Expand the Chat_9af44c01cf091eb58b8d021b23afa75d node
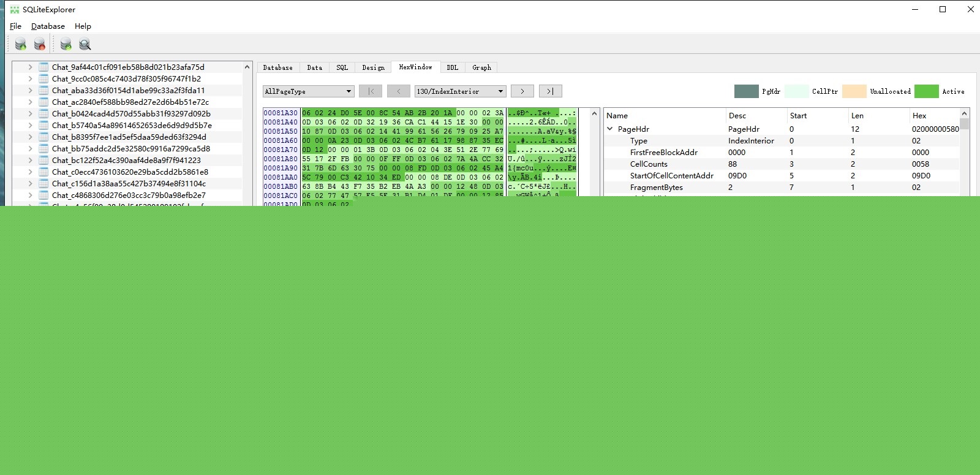 tap(30, 67)
